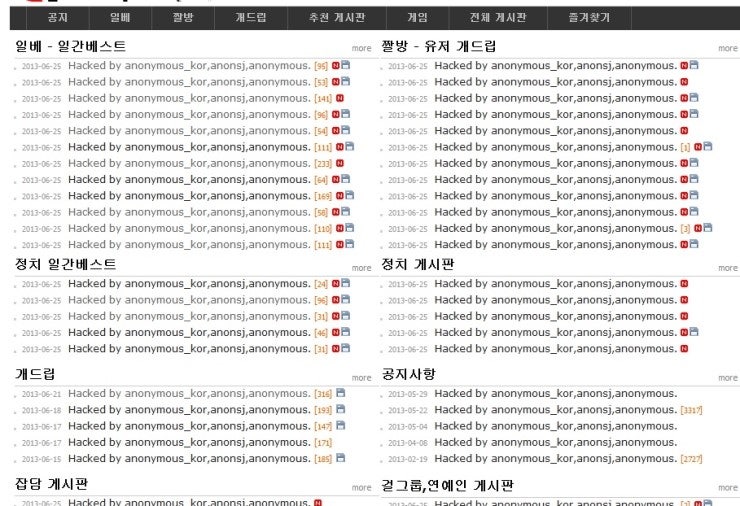Open the 개드립 post dated 2013-06-21
Screen dimensions: 740x506
point(189,393)
